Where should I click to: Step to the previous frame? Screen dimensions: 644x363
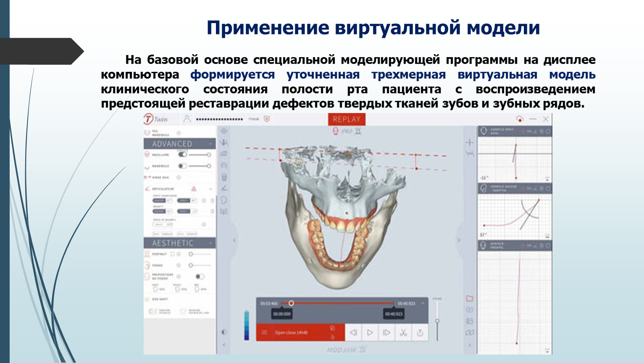pyautogui.click(x=353, y=333)
